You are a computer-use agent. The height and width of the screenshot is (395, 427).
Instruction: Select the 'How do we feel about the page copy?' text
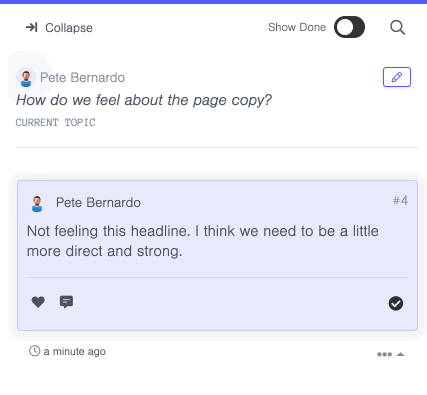[x=144, y=100]
